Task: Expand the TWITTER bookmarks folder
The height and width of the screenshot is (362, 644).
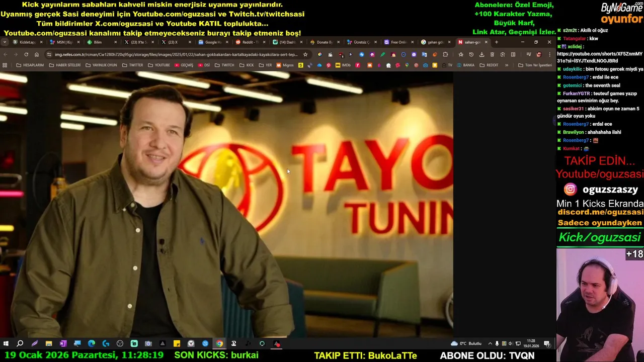Action: point(132,65)
